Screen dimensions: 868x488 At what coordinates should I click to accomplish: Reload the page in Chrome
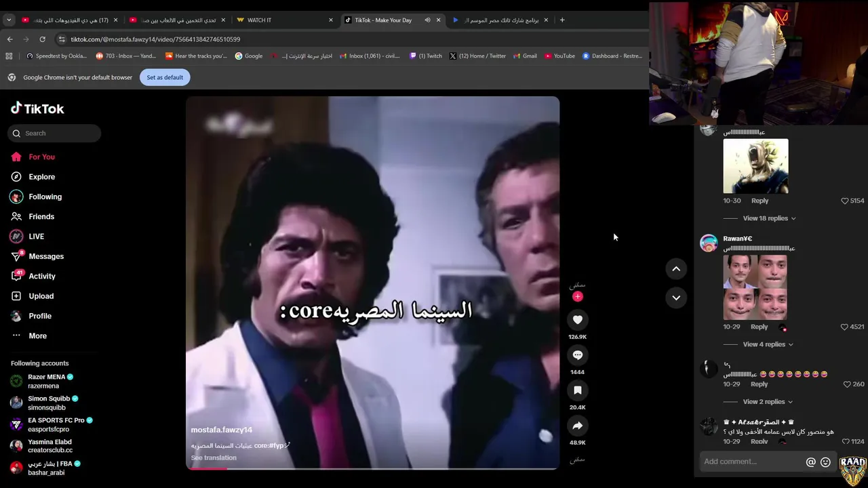(x=42, y=39)
